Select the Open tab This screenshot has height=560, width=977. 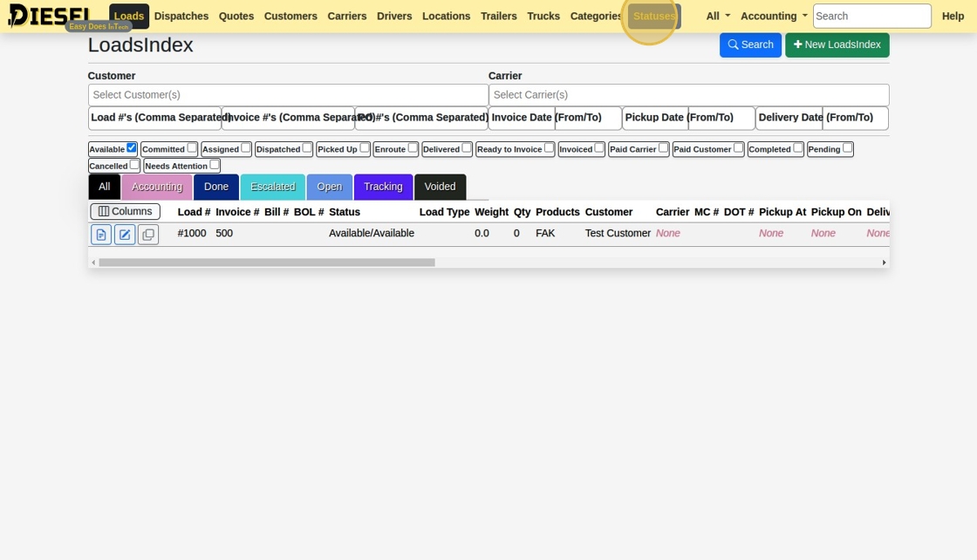point(330,187)
